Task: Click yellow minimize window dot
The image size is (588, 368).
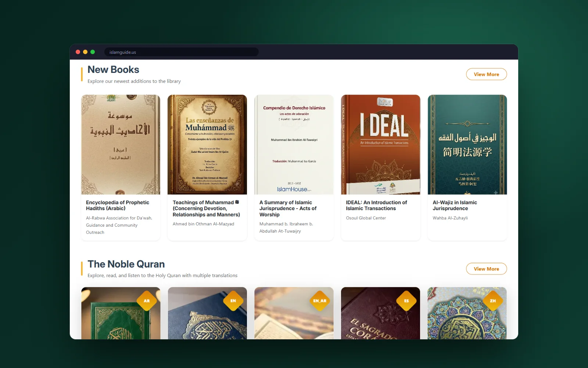Action: (x=85, y=52)
